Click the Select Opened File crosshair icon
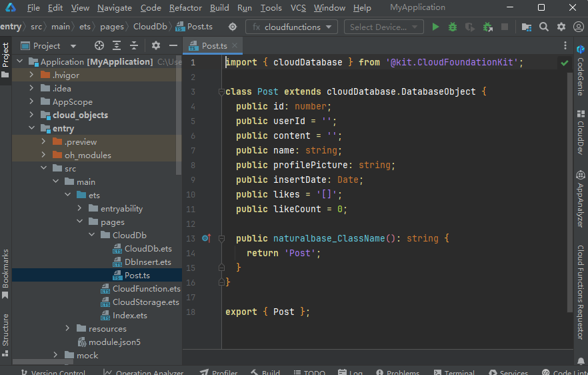Screen dimensions: 588x375 [x=99, y=45]
